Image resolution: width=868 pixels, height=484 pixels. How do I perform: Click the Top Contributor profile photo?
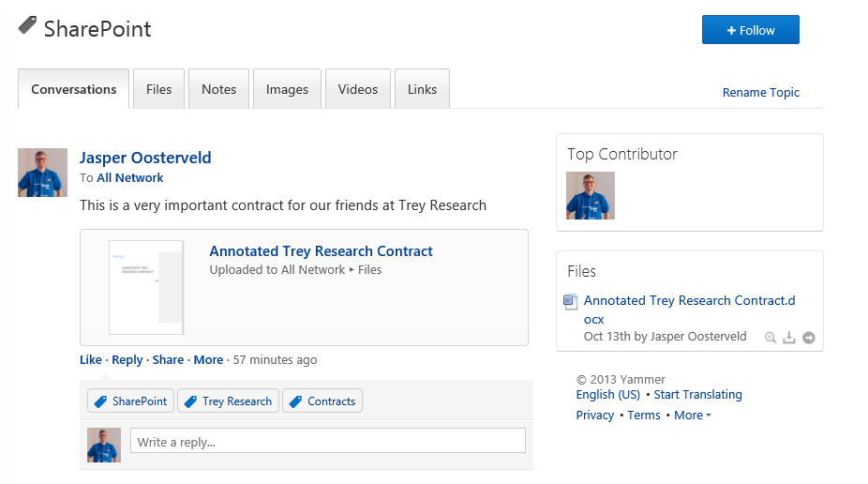coord(591,196)
